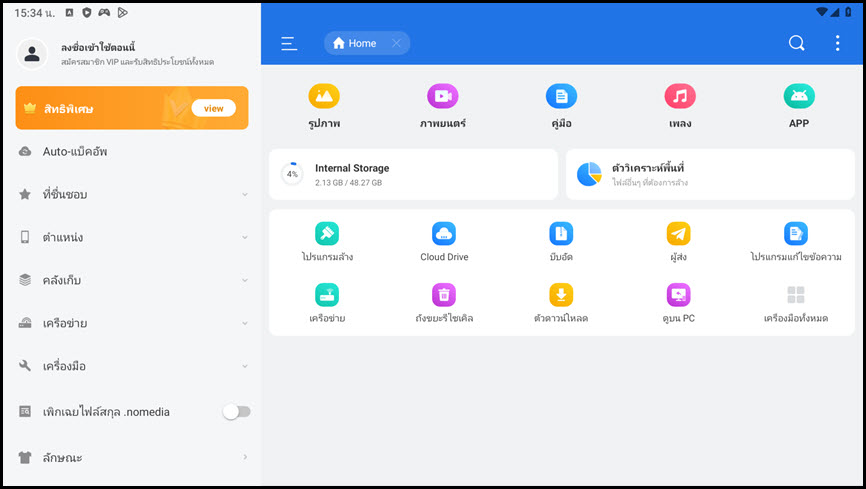Toggle เพิกเฉยไฟล์สกุล .nomedia switch

236,412
